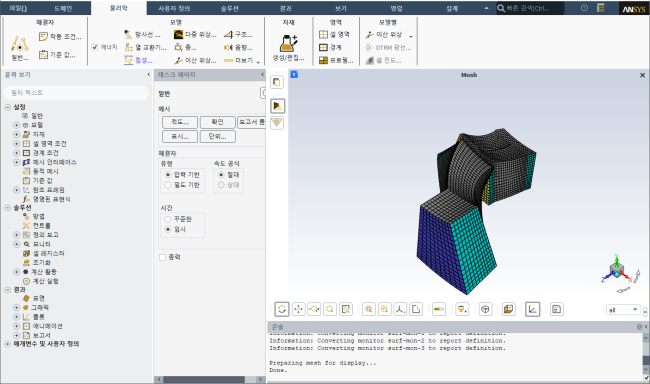
Task: Click the 생성/편집 materials flask icon
Action: pos(289,43)
